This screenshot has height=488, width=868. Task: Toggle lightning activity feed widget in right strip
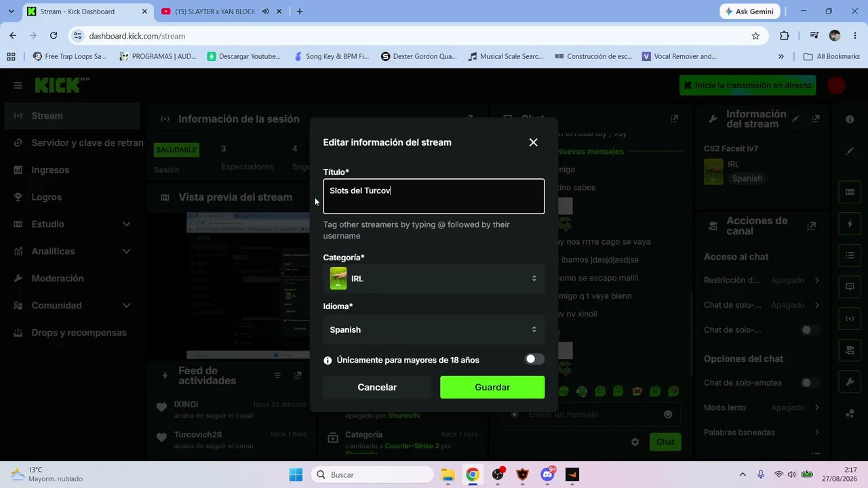(x=850, y=224)
